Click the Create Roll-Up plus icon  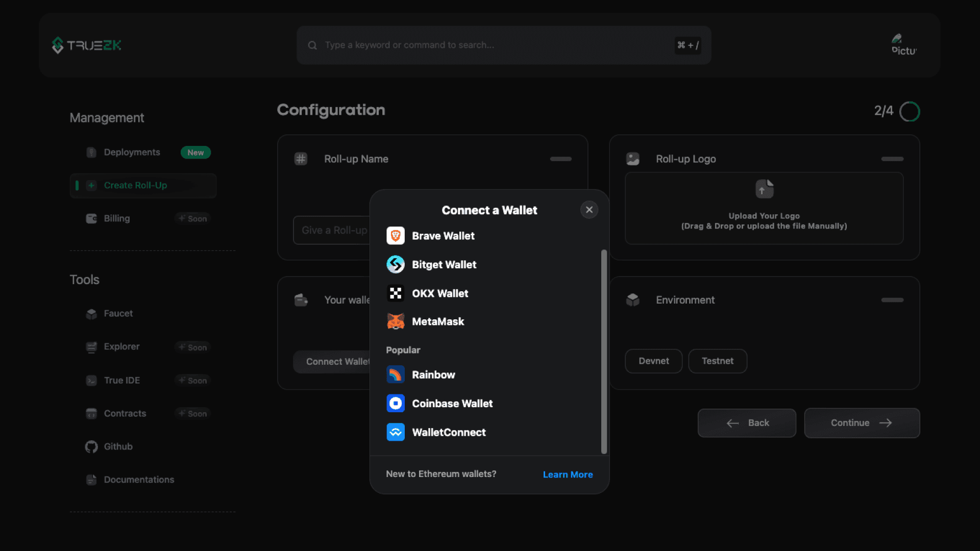(x=91, y=186)
